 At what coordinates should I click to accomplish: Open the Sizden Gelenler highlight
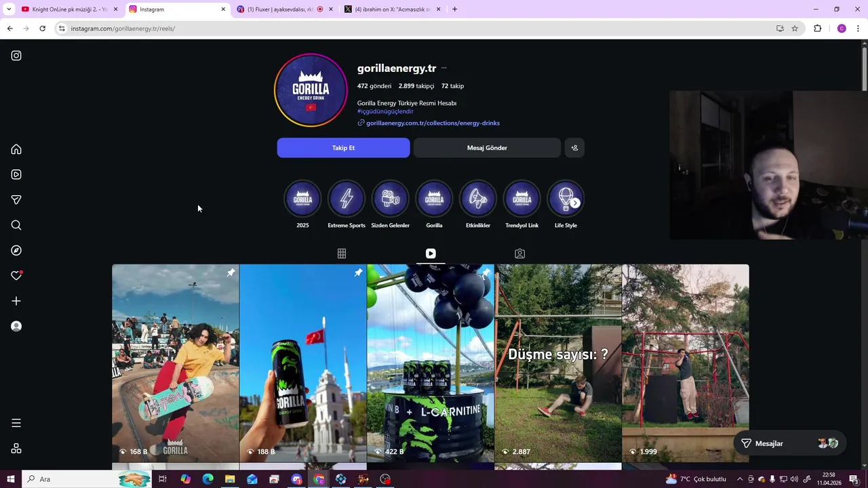click(390, 205)
